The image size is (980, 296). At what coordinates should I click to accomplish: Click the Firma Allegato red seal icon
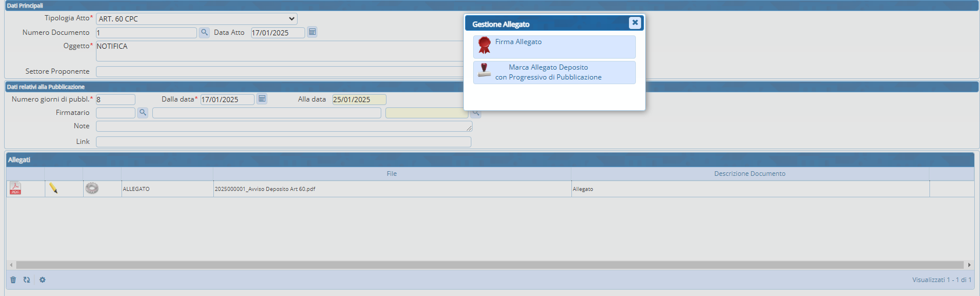click(x=484, y=45)
